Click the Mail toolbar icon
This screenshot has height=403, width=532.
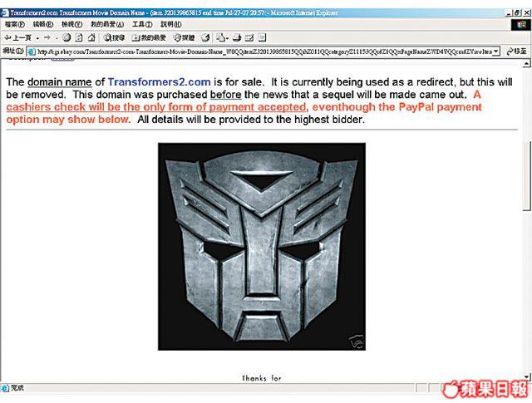pyautogui.click(x=221, y=37)
